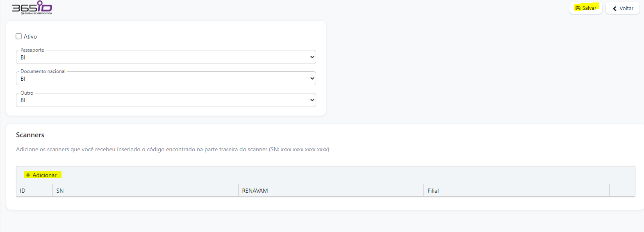Click the Passaporte dropdown arrow
644x232 pixels.
312,57
